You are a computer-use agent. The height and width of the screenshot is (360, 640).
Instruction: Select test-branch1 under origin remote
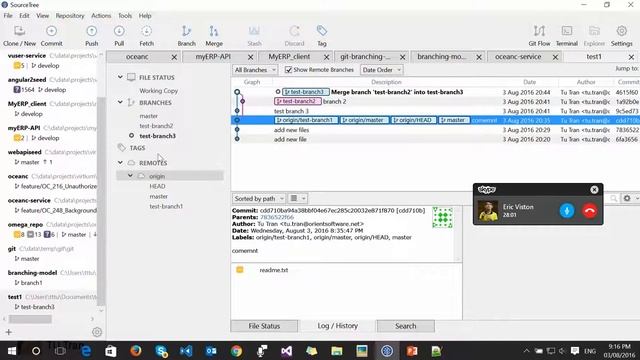166,206
